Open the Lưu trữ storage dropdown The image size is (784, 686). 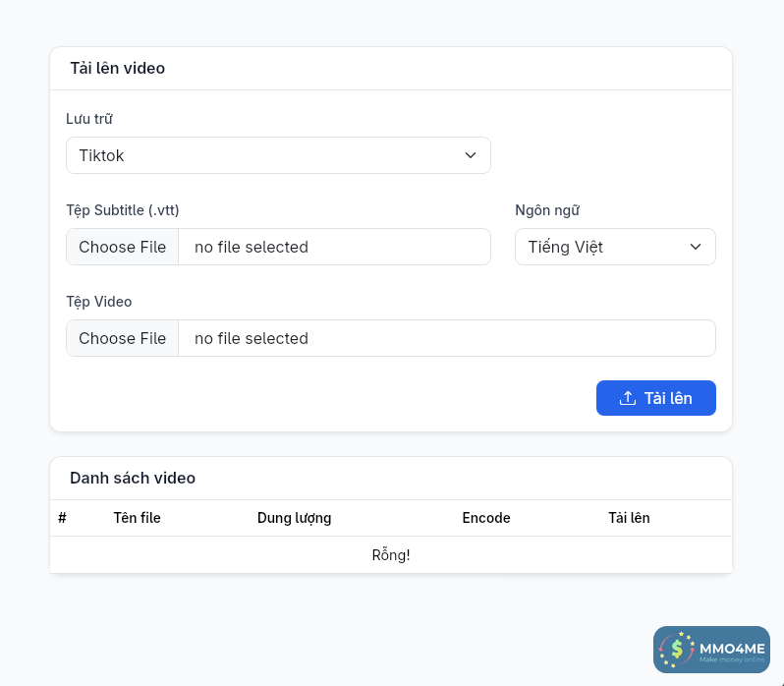[x=278, y=155]
